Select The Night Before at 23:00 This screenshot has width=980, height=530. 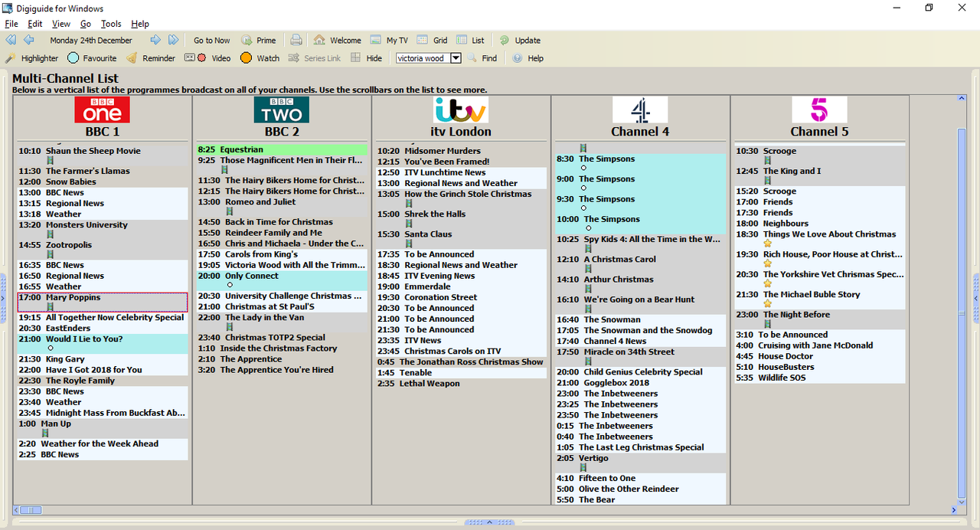click(820, 319)
